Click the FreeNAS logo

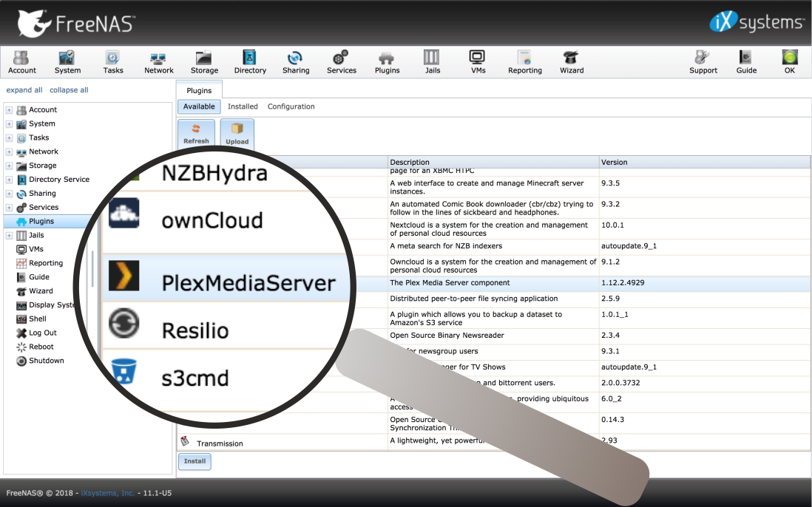tap(75, 24)
